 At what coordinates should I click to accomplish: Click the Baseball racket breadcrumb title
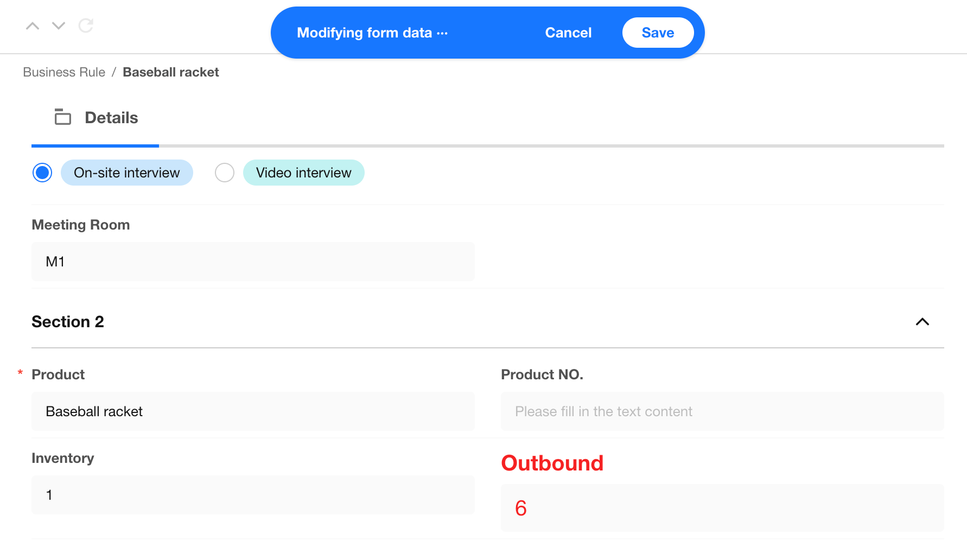click(170, 72)
